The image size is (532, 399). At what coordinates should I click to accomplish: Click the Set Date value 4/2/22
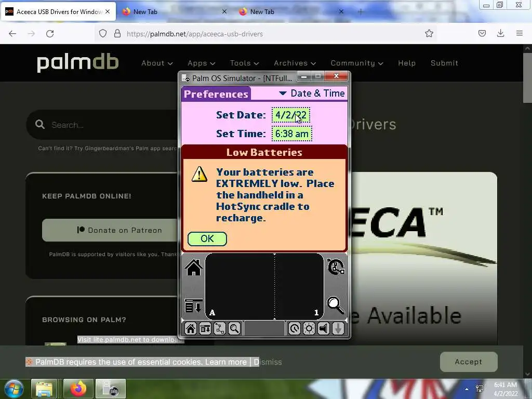click(x=291, y=115)
